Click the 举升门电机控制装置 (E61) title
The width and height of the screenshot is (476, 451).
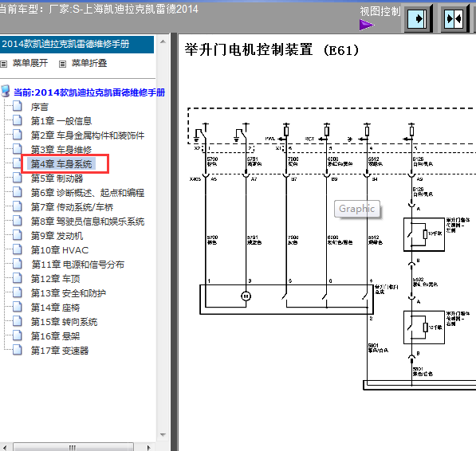[x=272, y=49]
